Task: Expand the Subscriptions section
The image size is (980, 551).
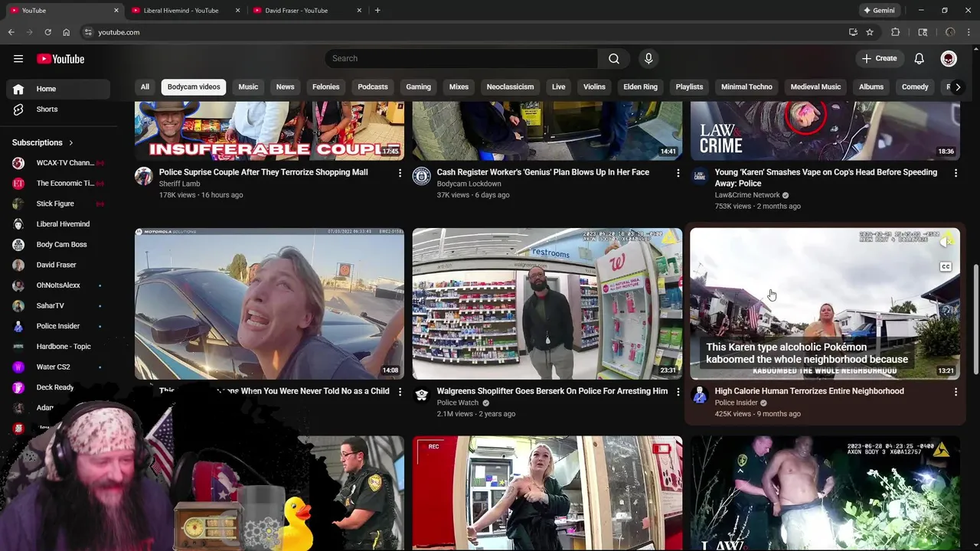Action: pos(43,142)
